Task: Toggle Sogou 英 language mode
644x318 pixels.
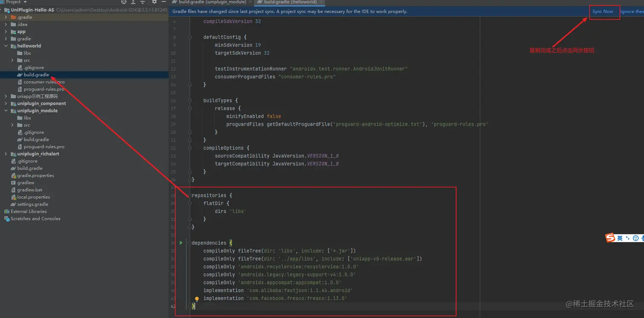Action: tap(620, 238)
